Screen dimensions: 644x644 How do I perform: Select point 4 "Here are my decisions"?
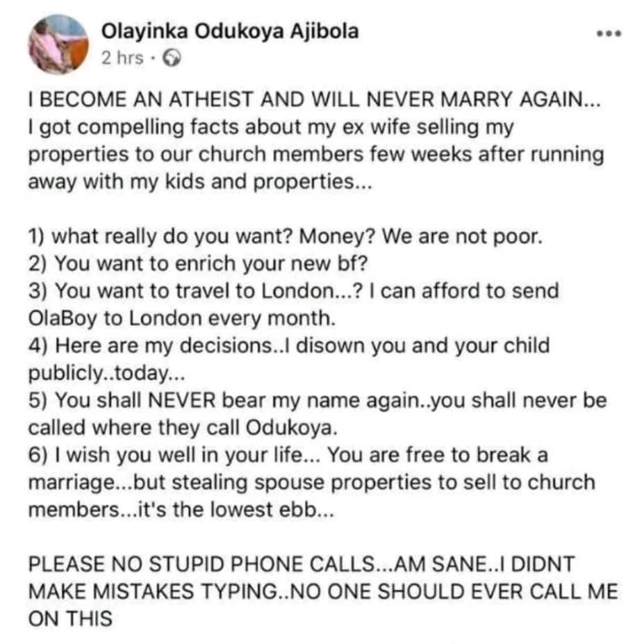[288, 345]
